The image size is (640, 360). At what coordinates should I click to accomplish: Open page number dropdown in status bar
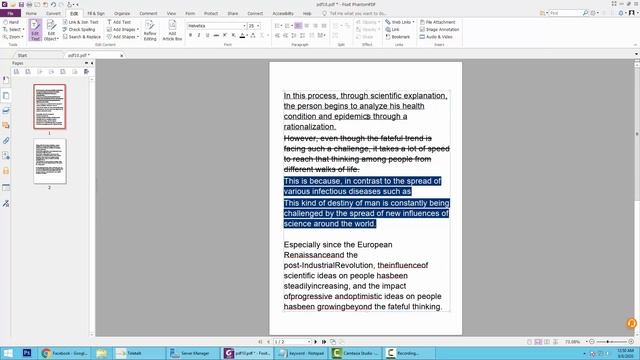(x=309, y=342)
